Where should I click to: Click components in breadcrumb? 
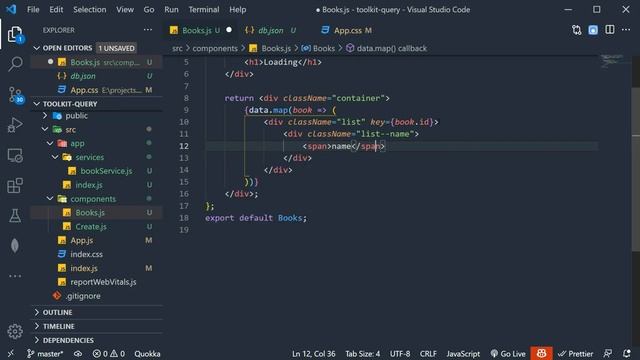[215, 48]
